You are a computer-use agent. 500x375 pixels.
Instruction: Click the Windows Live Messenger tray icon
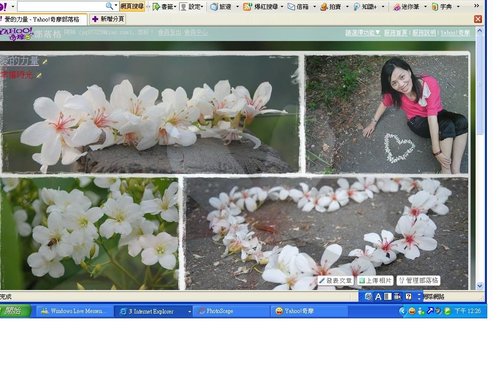421,311
